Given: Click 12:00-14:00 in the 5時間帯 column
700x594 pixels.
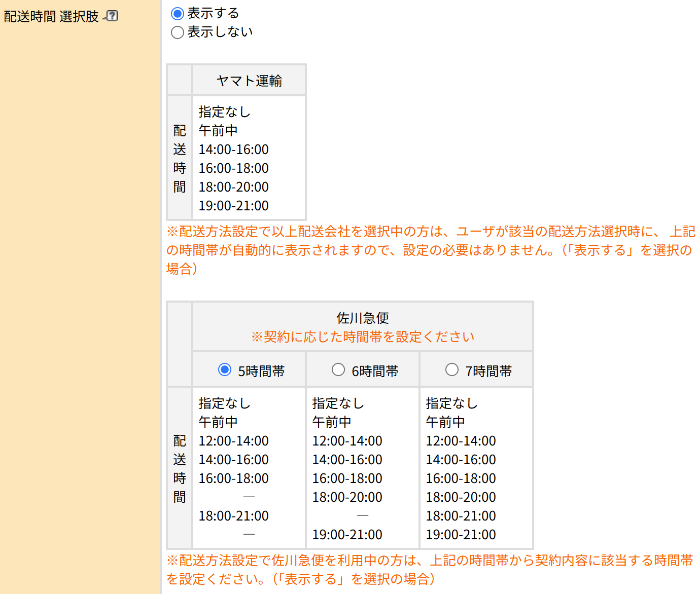Looking at the screenshot, I should point(232,440).
